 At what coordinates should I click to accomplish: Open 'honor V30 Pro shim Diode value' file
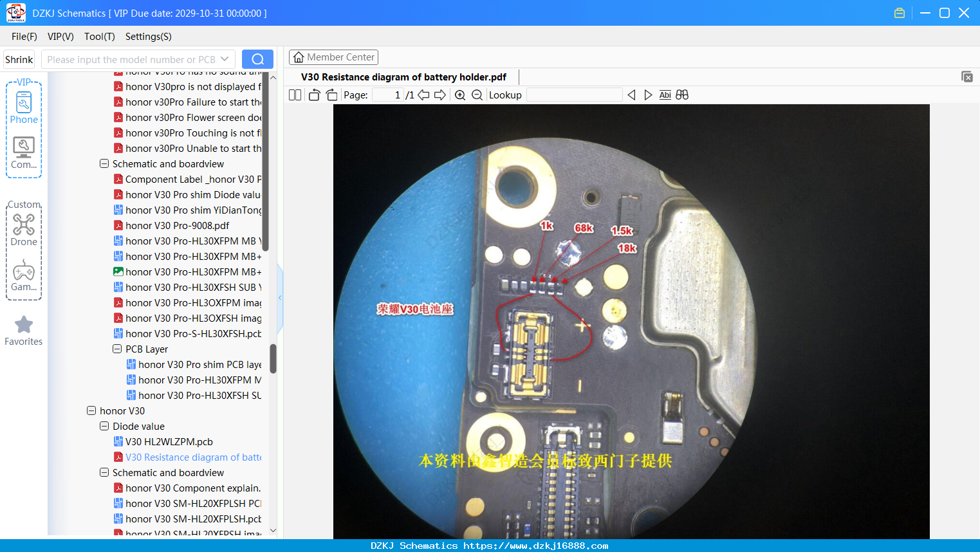194,195
